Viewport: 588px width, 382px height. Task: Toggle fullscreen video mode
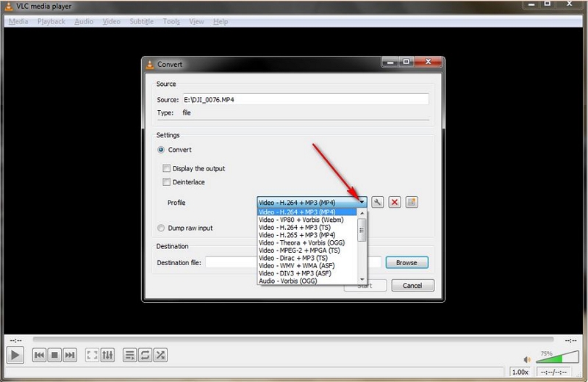tap(92, 355)
